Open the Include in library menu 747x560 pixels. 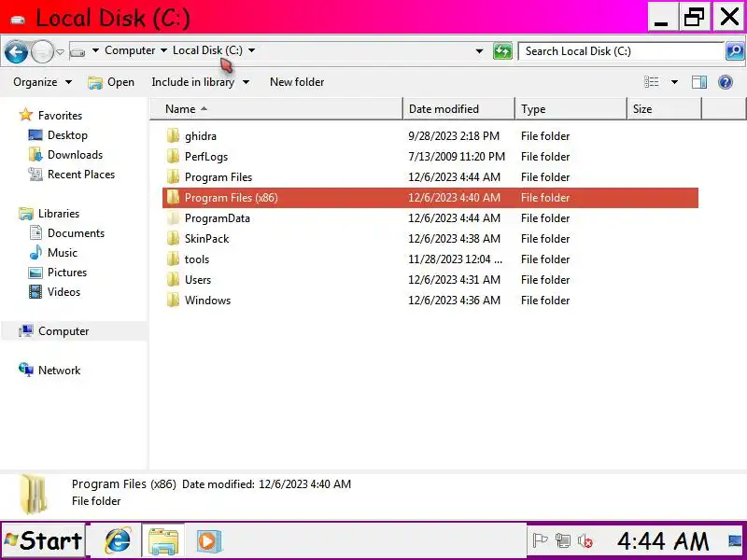(201, 82)
